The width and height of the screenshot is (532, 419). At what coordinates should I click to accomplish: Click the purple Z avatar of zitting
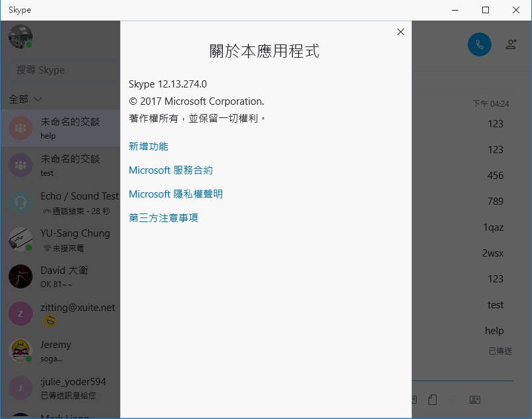click(21, 314)
